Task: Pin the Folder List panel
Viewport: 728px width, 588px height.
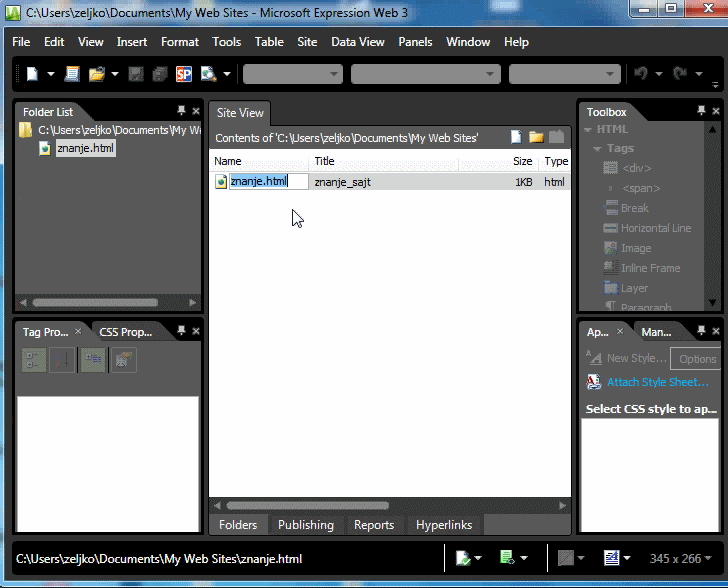Action: tap(181, 111)
